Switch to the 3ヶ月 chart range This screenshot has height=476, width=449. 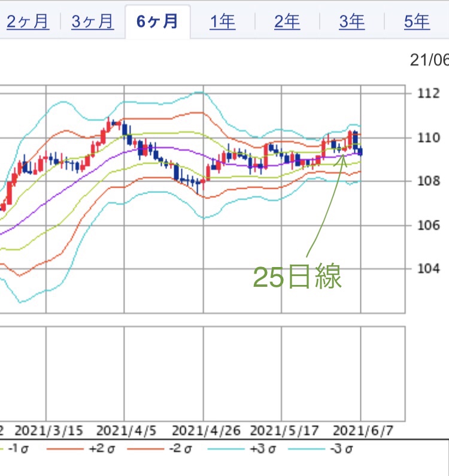(93, 22)
